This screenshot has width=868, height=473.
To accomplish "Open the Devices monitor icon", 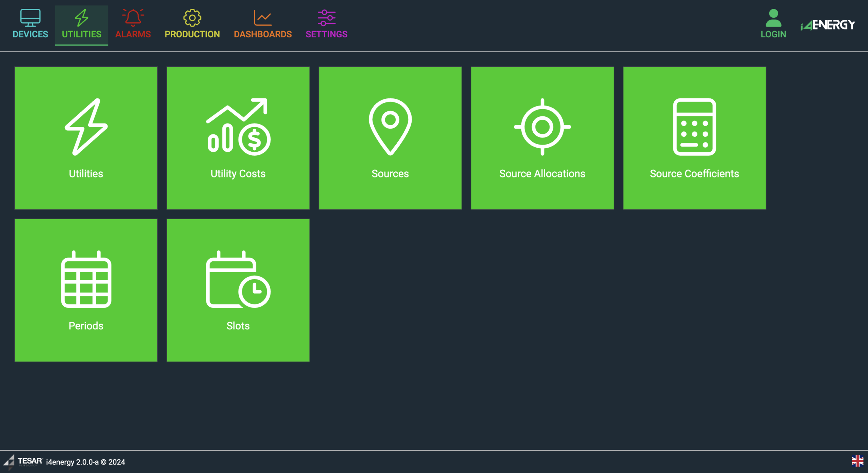I will (30, 18).
